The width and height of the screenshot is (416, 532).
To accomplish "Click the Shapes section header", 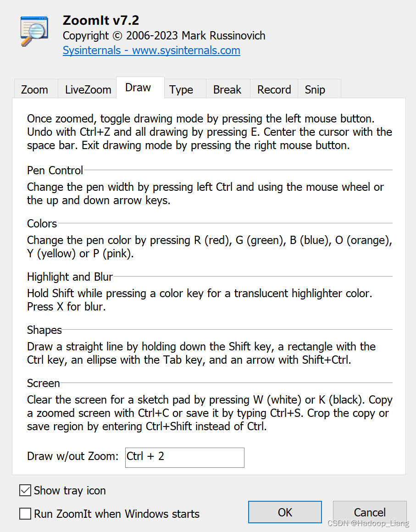I will click(x=44, y=330).
